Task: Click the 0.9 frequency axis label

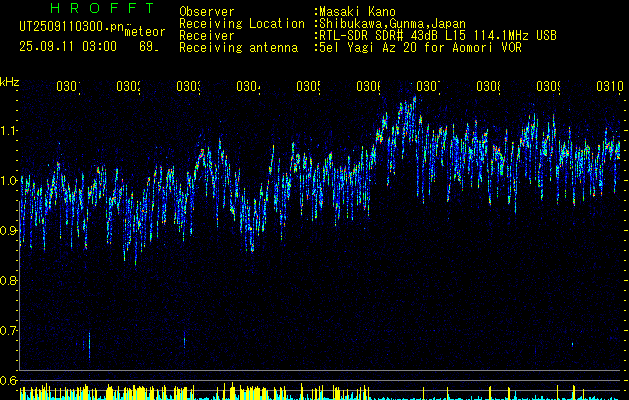Action: (x=8, y=230)
